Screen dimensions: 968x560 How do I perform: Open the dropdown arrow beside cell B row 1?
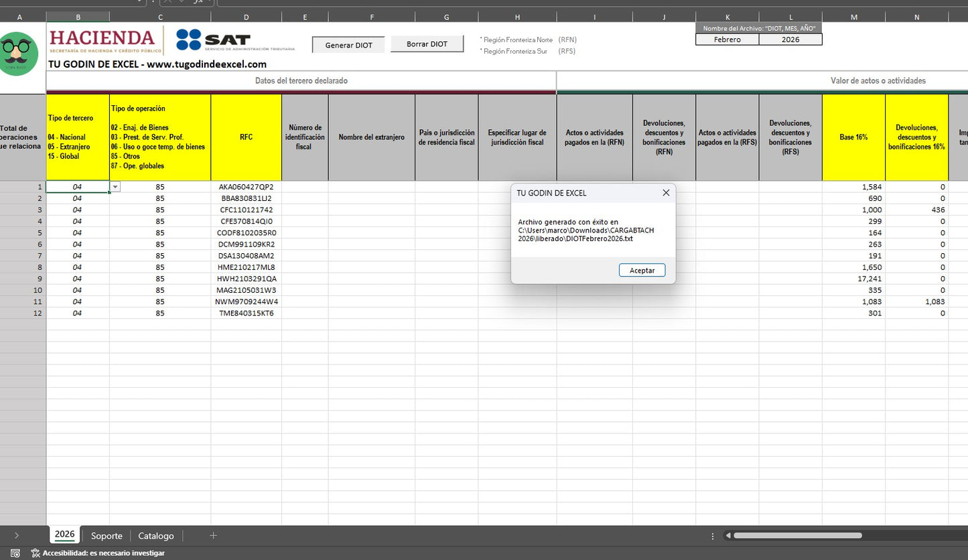[x=115, y=187]
